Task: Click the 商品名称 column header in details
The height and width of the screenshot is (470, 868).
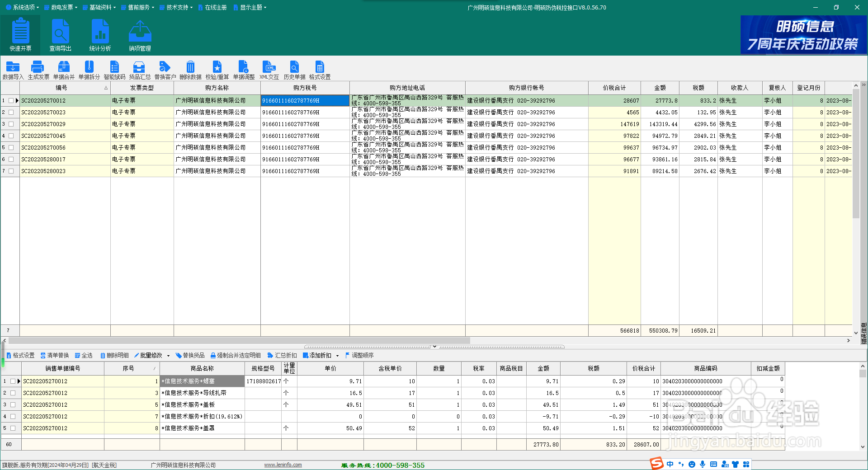Action: [202, 368]
